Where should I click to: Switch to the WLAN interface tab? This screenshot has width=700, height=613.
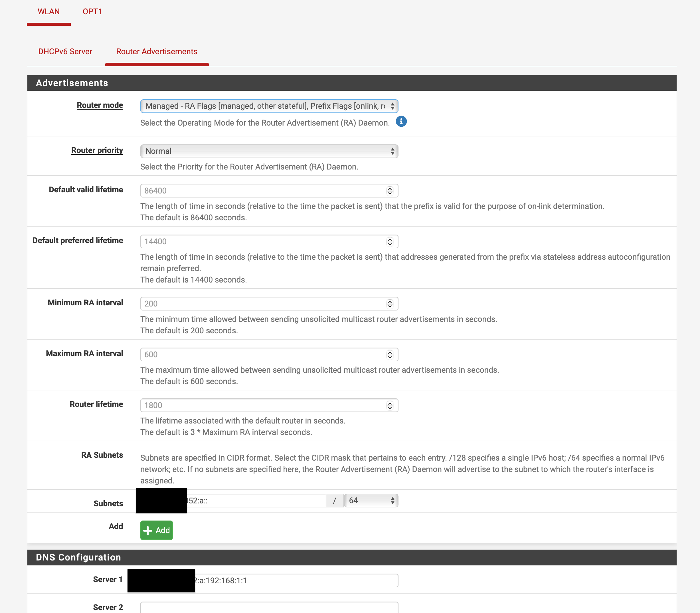48,12
